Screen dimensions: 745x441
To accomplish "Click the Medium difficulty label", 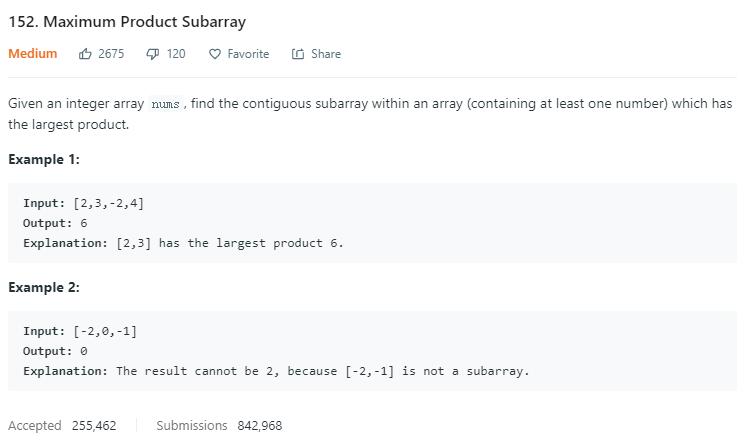I will pos(33,54).
